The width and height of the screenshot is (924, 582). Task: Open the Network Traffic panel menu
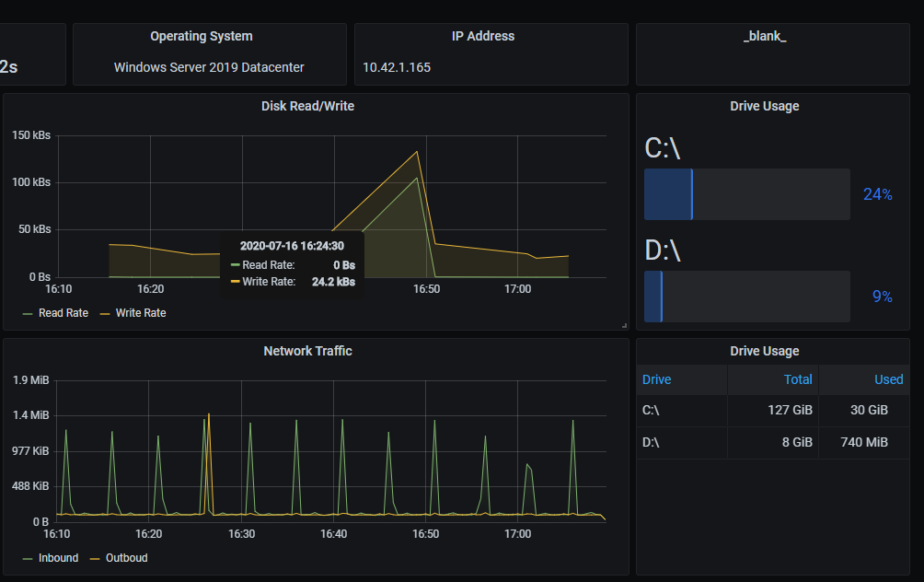[308, 351]
